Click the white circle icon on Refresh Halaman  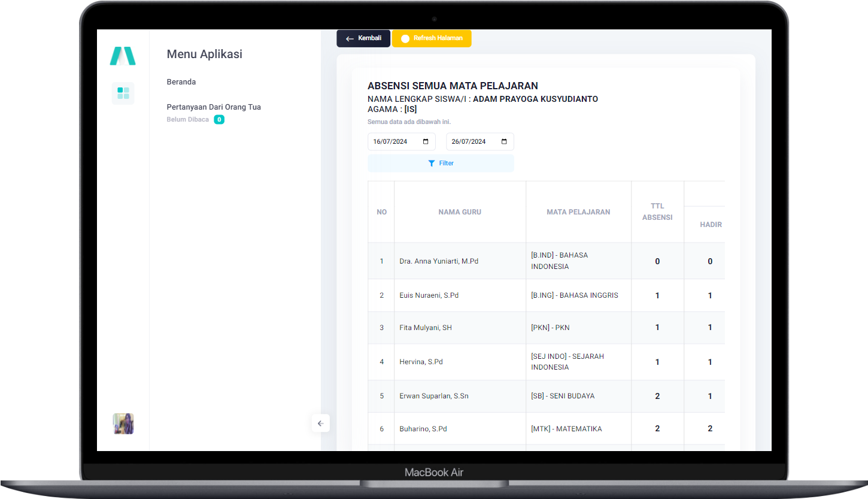pos(405,39)
